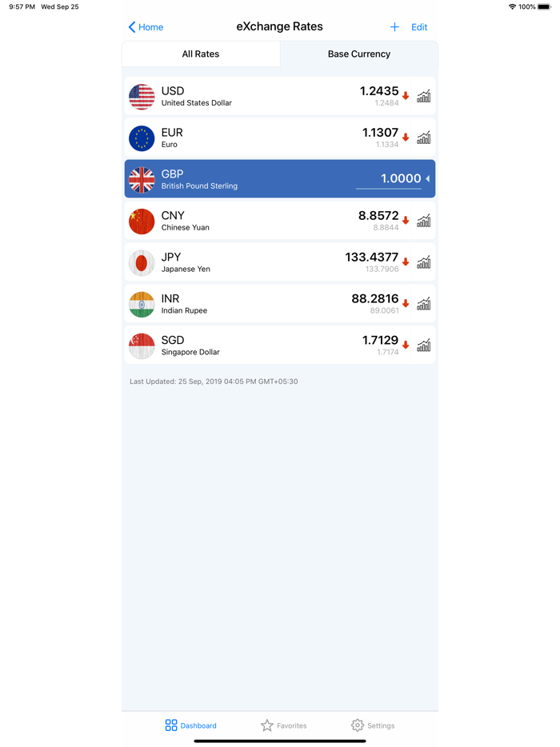560x747 pixels.
Task: Open the chart icon beside USD rate
Action: (x=423, y=96)
